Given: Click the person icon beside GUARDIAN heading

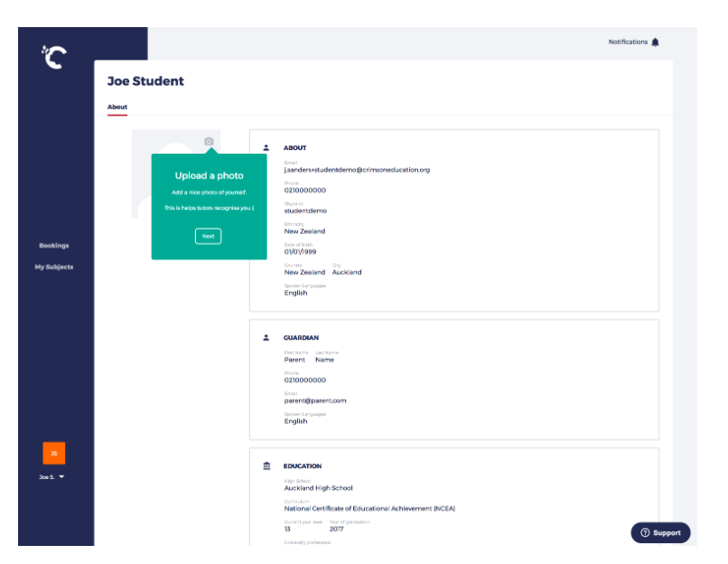Looking at the screenshot, I should point(266,337).
